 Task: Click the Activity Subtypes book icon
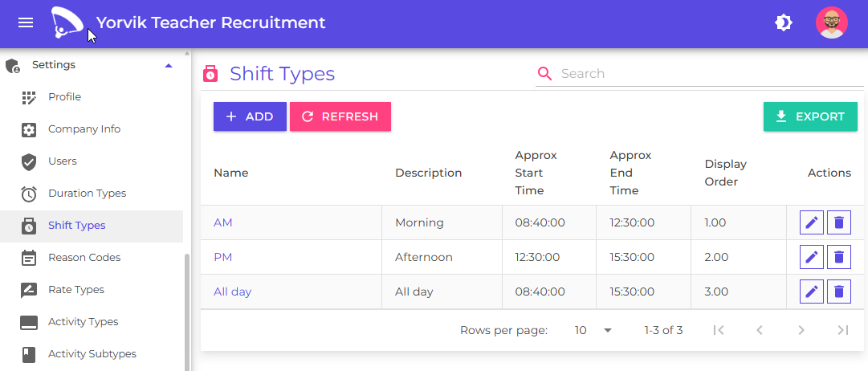pyautogui.click(x=28, y=354)
